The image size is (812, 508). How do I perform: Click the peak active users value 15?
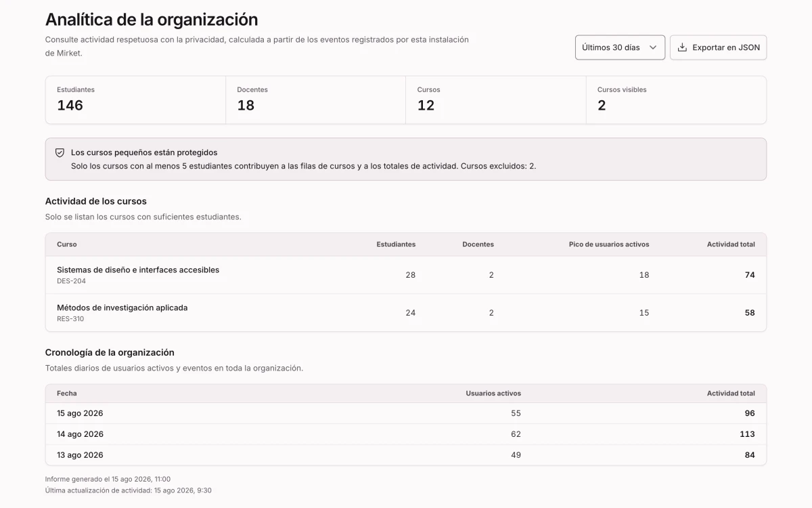644,313
